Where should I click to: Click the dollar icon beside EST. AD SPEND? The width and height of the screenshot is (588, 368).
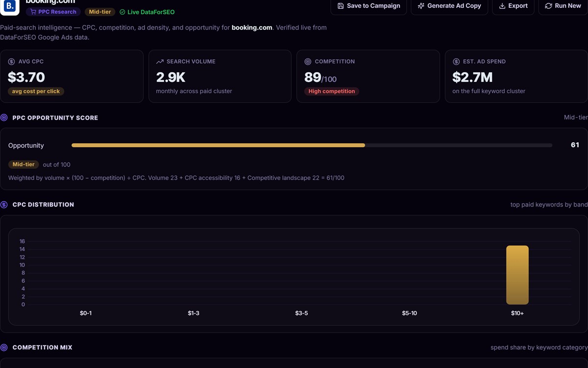tap(456, 62)
